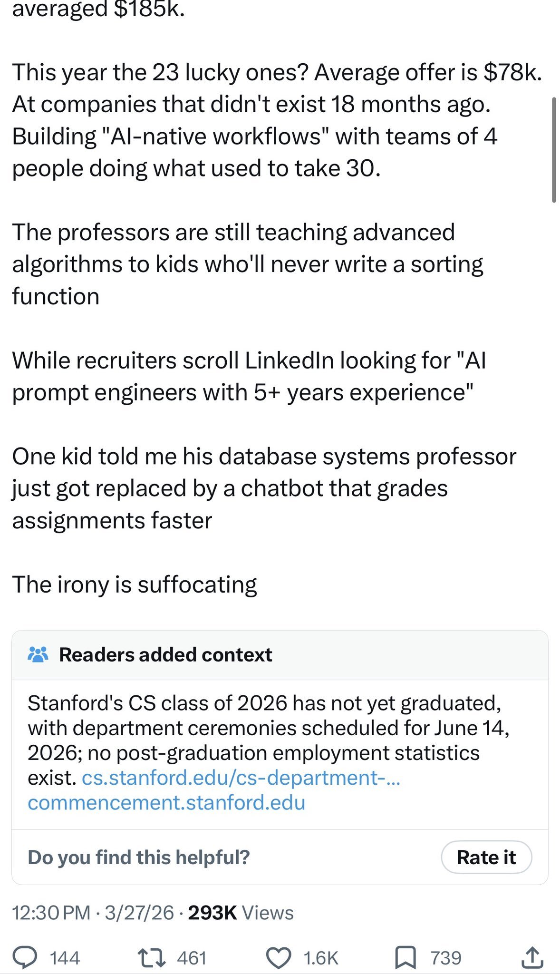560x974 pixels.
Task: Open the share icon at bottom right
Action: coord(531,957)
